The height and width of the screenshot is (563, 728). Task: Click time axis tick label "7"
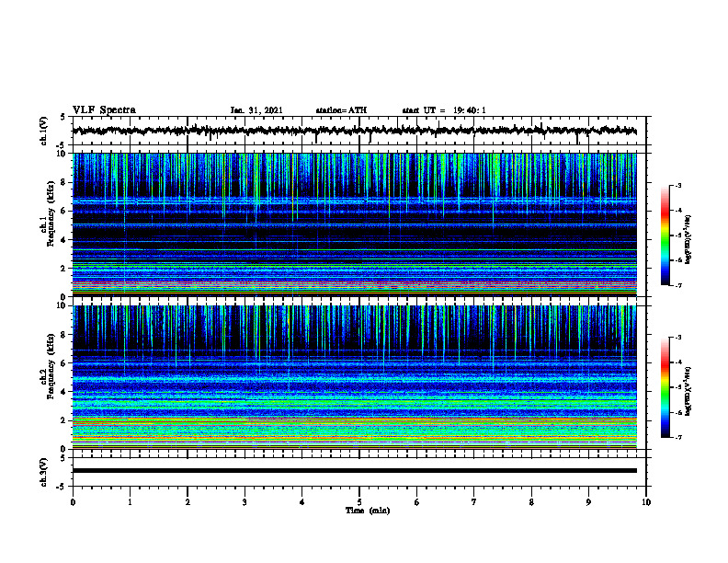tap(474, 502)
